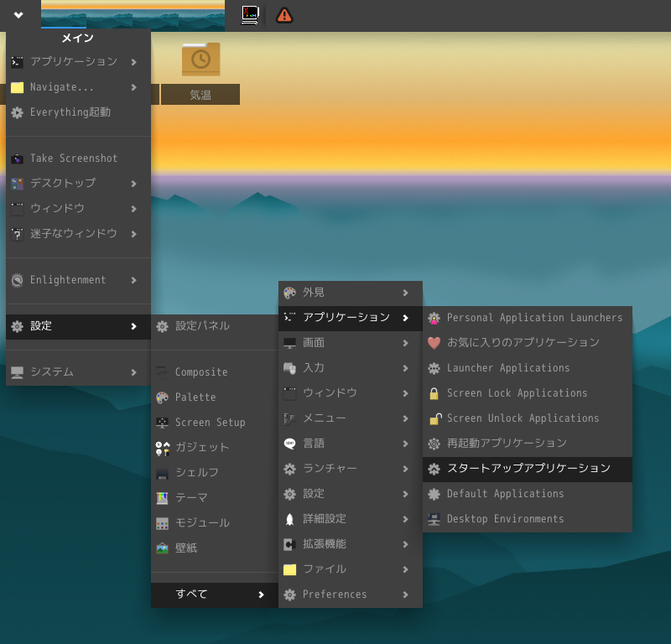
Task: Click the folder icon beside ファイル
Action: [289, 569]
